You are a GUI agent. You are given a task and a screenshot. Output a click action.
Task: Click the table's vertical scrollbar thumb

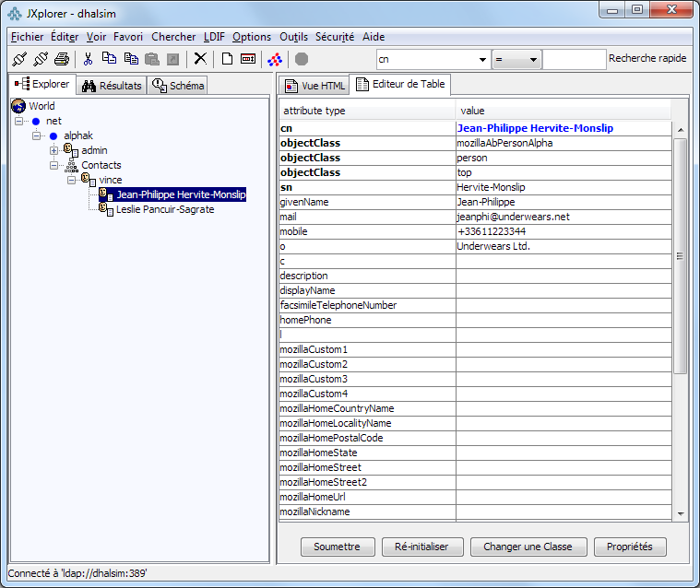coord(680,255)
